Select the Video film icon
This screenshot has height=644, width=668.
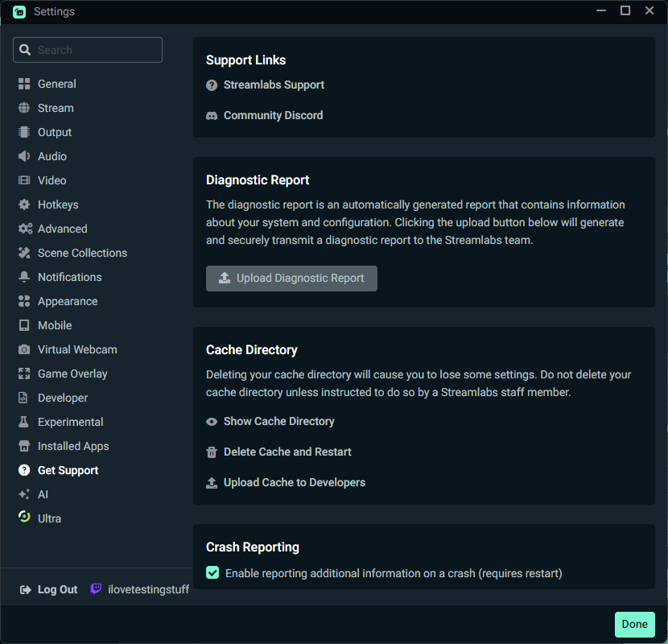(x=24, y=180)
